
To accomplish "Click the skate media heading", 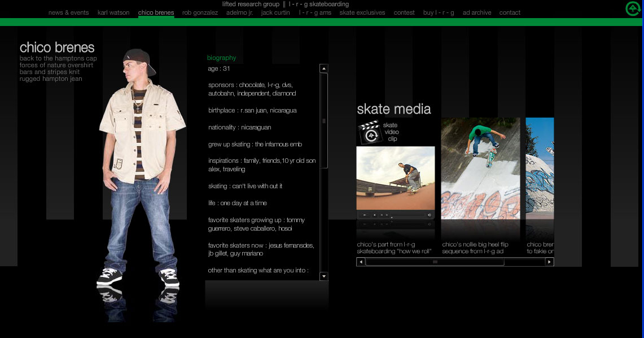I will tap(394, 109).
